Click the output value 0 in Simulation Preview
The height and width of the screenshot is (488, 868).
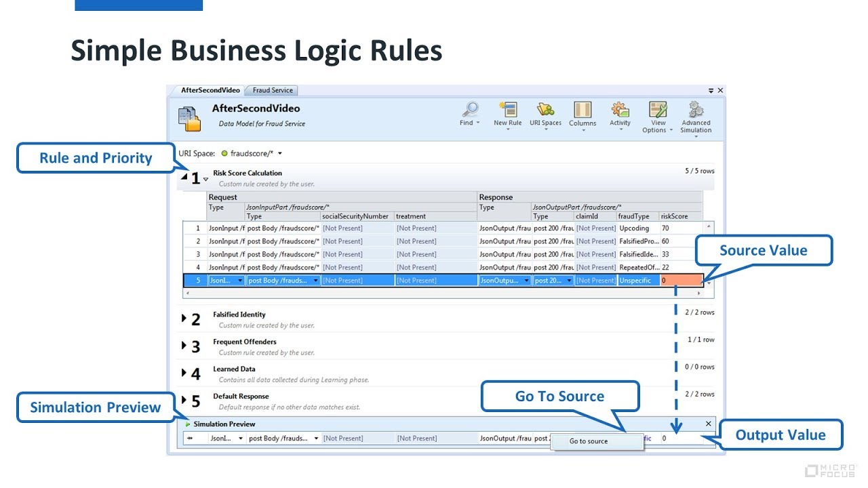click(665, 439)
